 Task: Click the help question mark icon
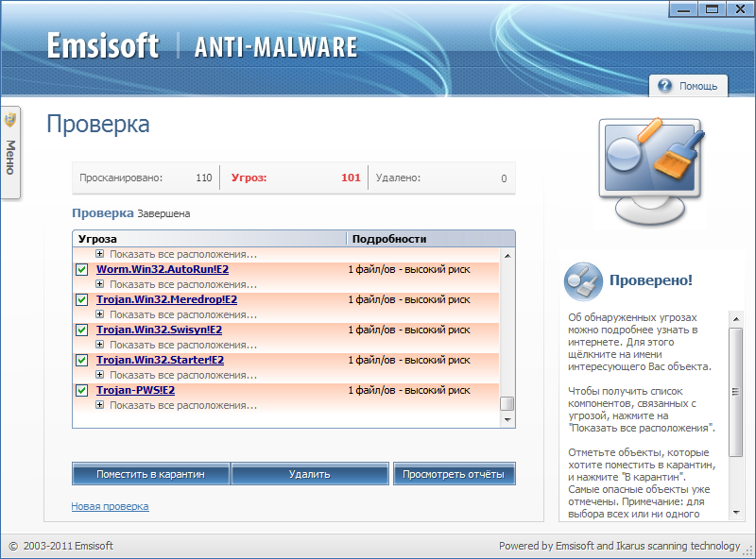click(664, 86)
